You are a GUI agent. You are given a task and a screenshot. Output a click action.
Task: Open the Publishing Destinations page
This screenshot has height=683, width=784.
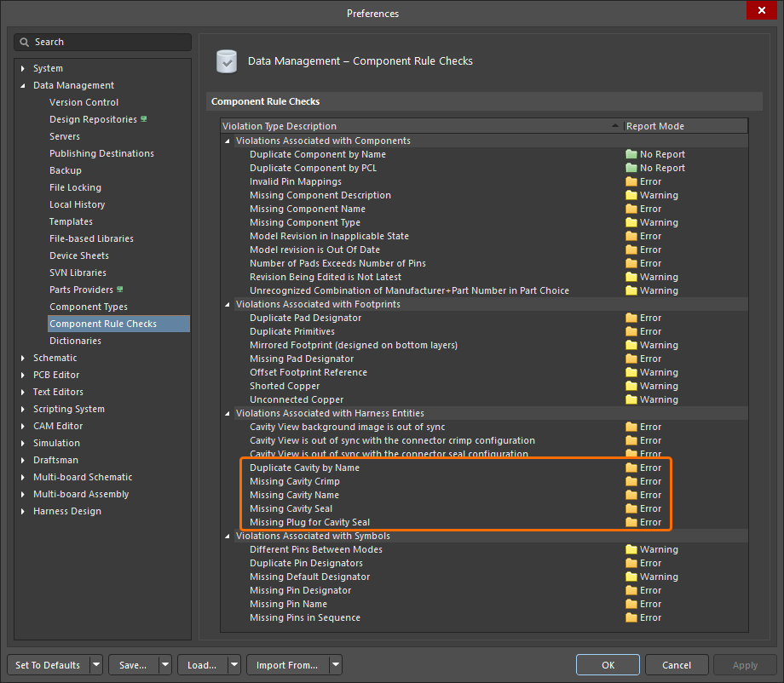(101, 153)
